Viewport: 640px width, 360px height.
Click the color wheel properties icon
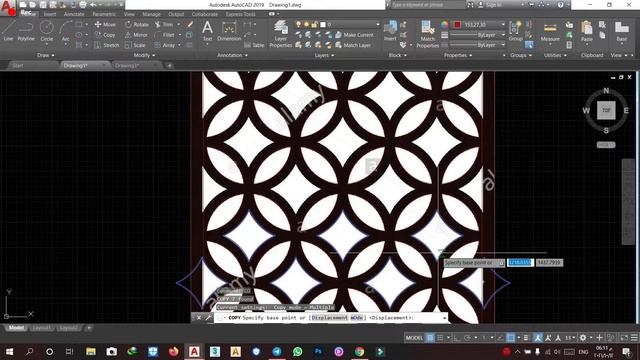point(444,24)
